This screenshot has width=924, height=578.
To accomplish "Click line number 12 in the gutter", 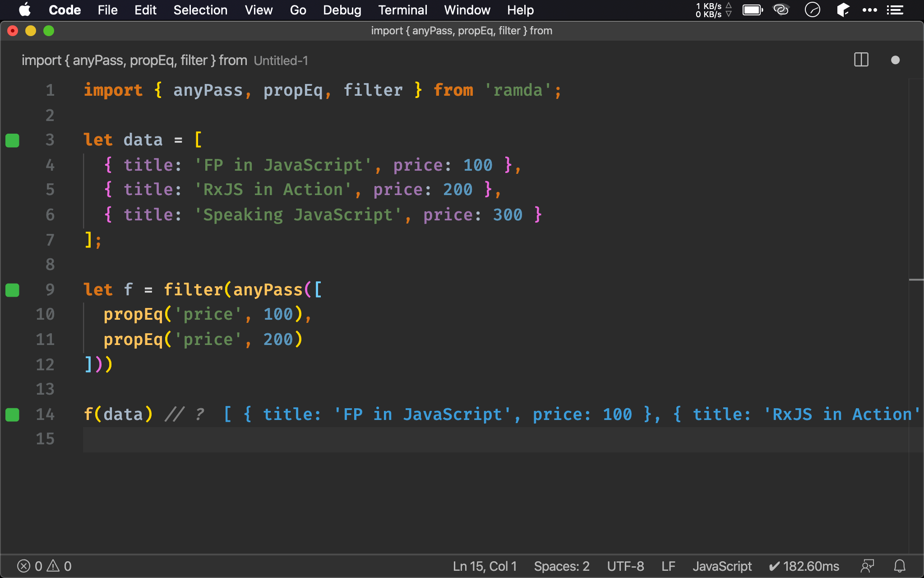I will pyautogui.click(x=45, y=364).
